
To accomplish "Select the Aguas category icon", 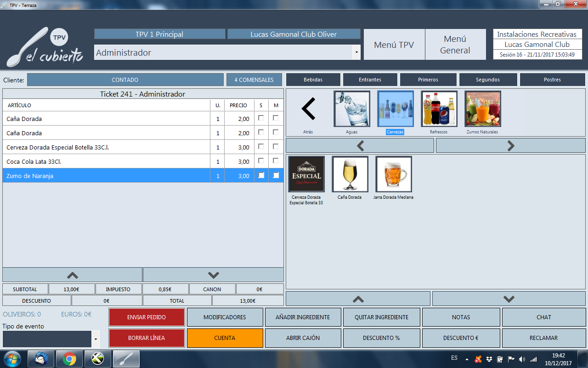I will coord(352,109).
